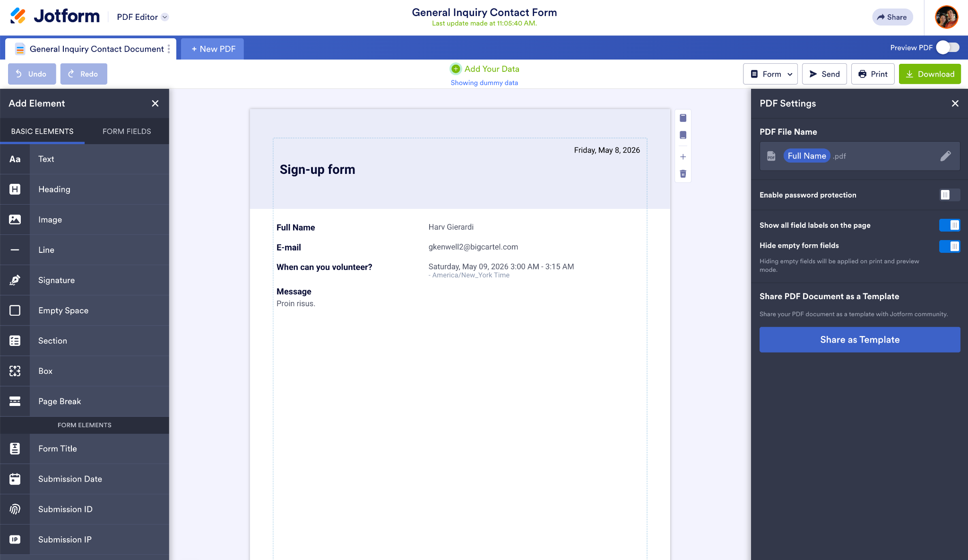This screenshot has height=560, width=968.
Task: Insert the Form Title element
Action: [85, 449]
